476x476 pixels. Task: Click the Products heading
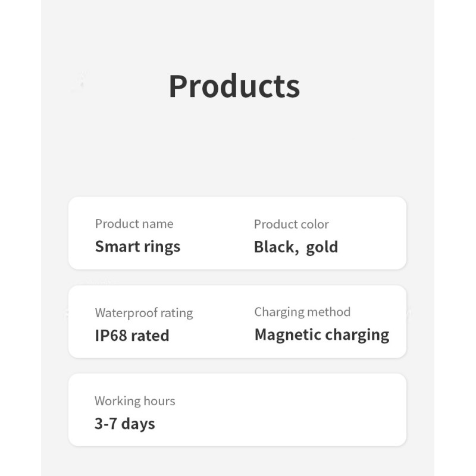(x=234, y=86)
